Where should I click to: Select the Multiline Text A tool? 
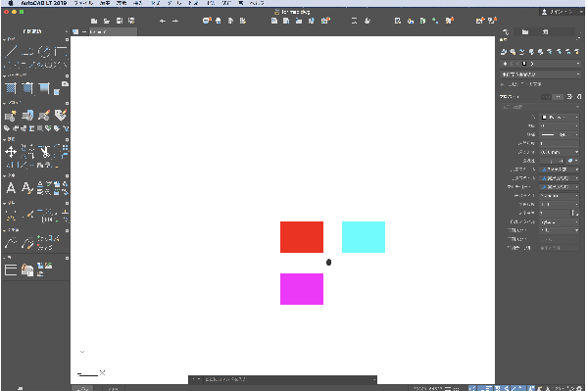(x=11, y=187)
